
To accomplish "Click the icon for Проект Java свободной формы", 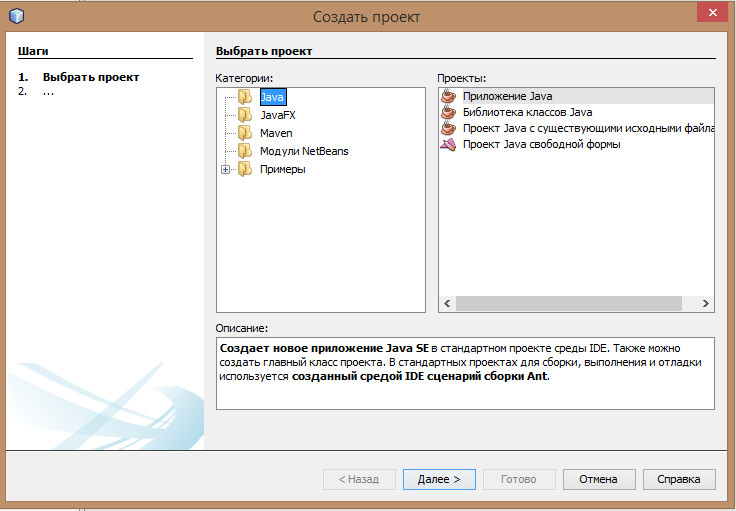I will [448, 144].
